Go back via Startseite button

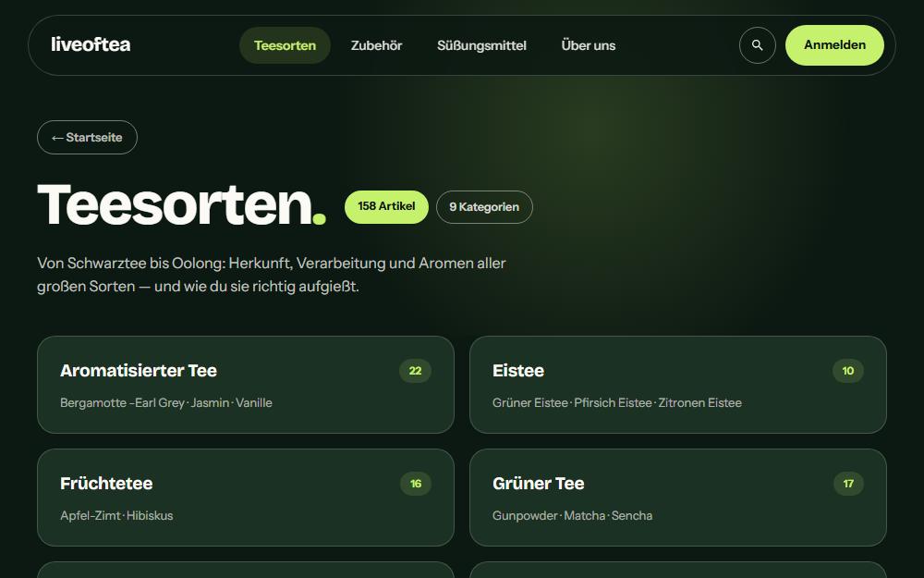click(87, 138)
